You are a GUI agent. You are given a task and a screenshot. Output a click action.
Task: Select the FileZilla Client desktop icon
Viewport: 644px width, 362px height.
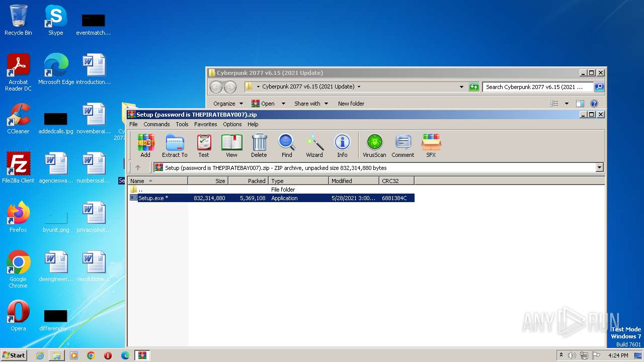coord(18,168)
